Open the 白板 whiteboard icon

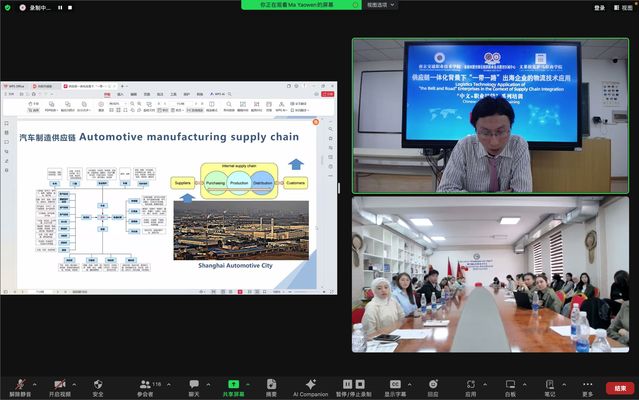[x=510, y=384]
